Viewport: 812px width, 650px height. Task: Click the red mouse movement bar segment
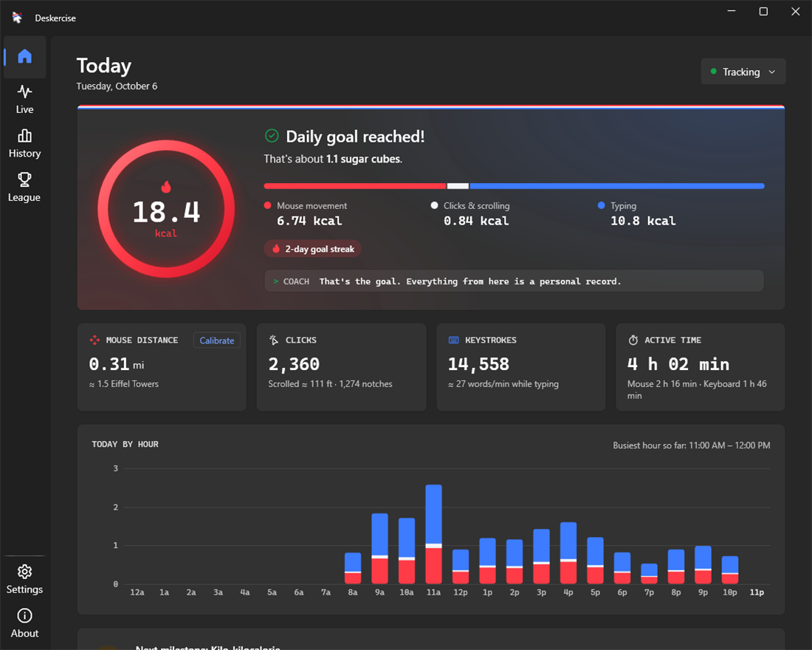coord(355,186)
